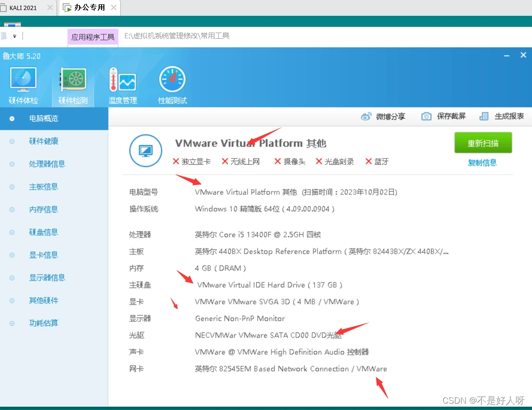Viewport: 532px width, 410px height.
Task: Select 电脑概览 in the sidebar
Action: (x=54, y=118)
